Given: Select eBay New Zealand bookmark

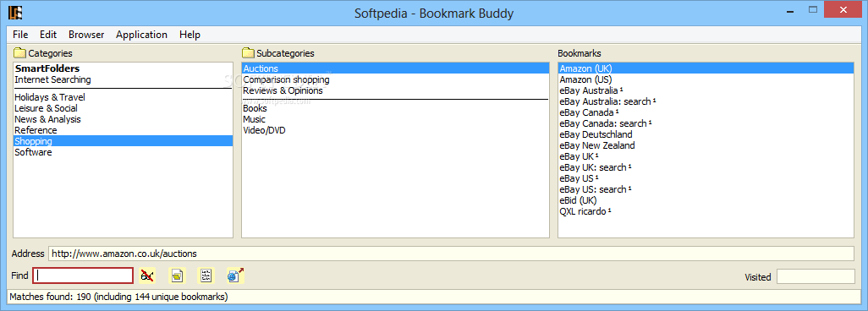Looking at the screenshot, I should click(706, 145).
